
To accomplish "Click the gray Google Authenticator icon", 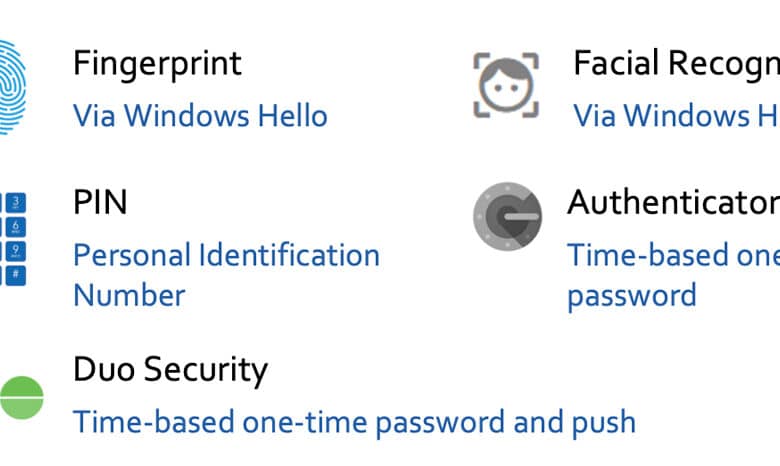I will (x=507, y=216).
